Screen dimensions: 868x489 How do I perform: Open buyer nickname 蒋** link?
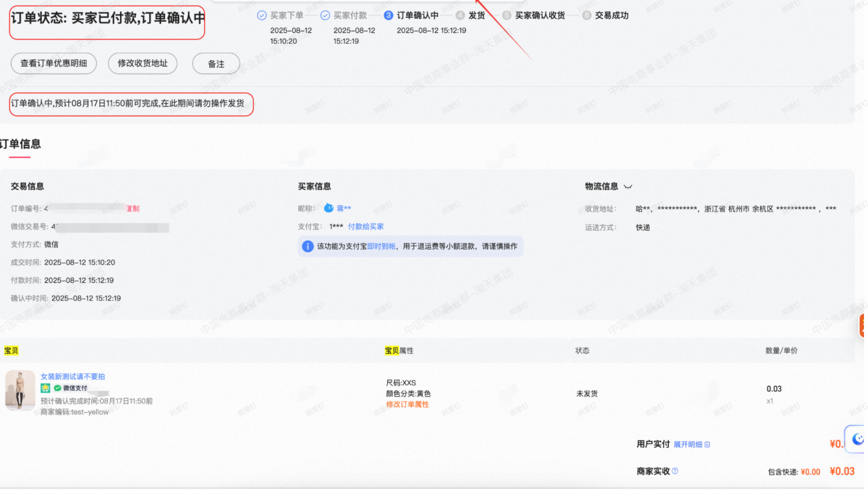tap(344, 209)
